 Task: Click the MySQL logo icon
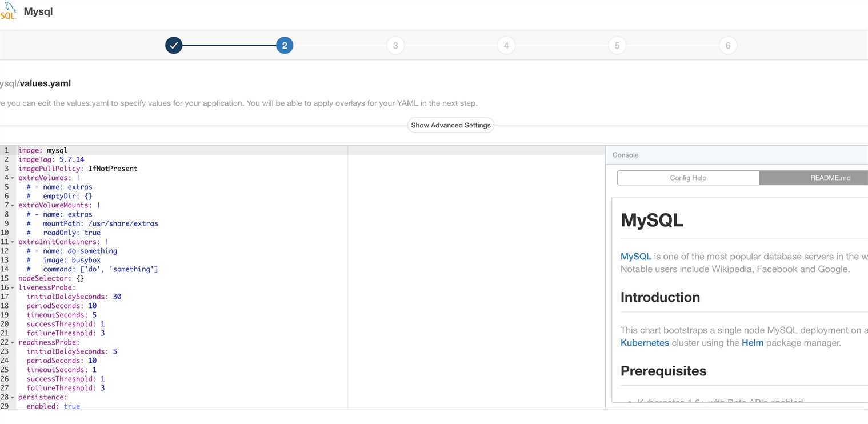coord(7,11)
